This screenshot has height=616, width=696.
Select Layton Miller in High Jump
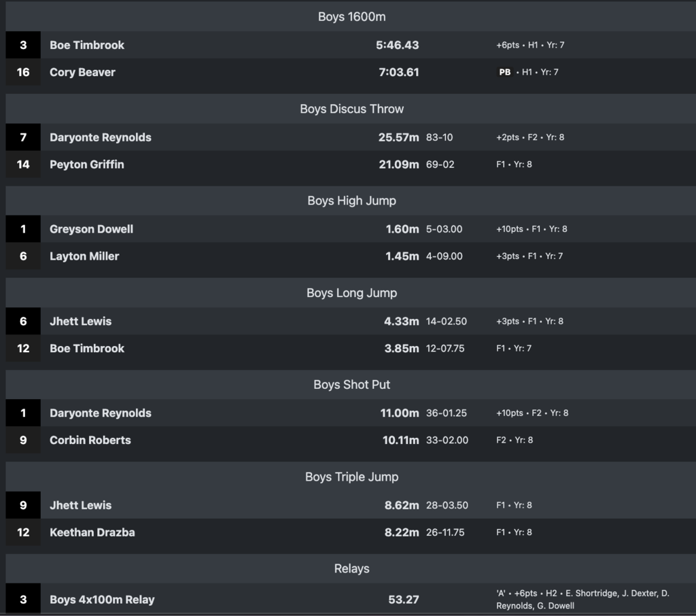tap(84, 256)
